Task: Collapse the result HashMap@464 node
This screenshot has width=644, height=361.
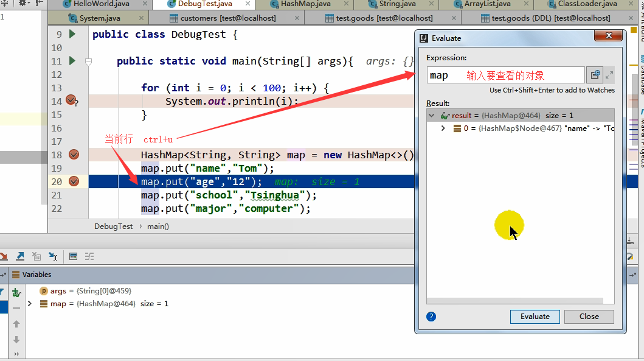Action: [432, 116]
